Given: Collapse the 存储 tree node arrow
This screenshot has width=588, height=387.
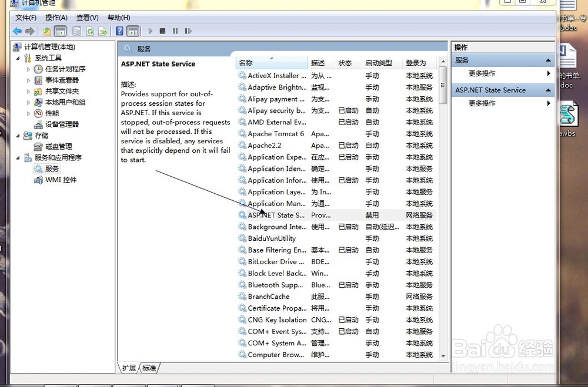Looking at the screenshot, I should point(18,136).
